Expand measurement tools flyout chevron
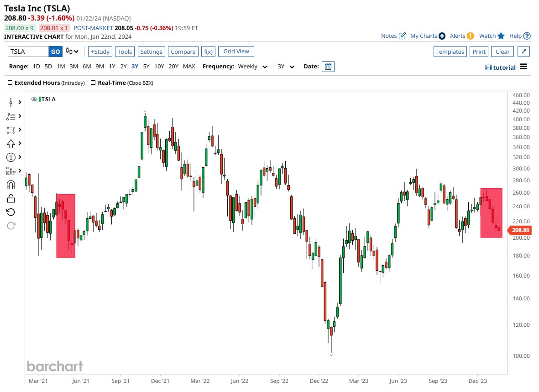539x392 pixels. point(20,171)
